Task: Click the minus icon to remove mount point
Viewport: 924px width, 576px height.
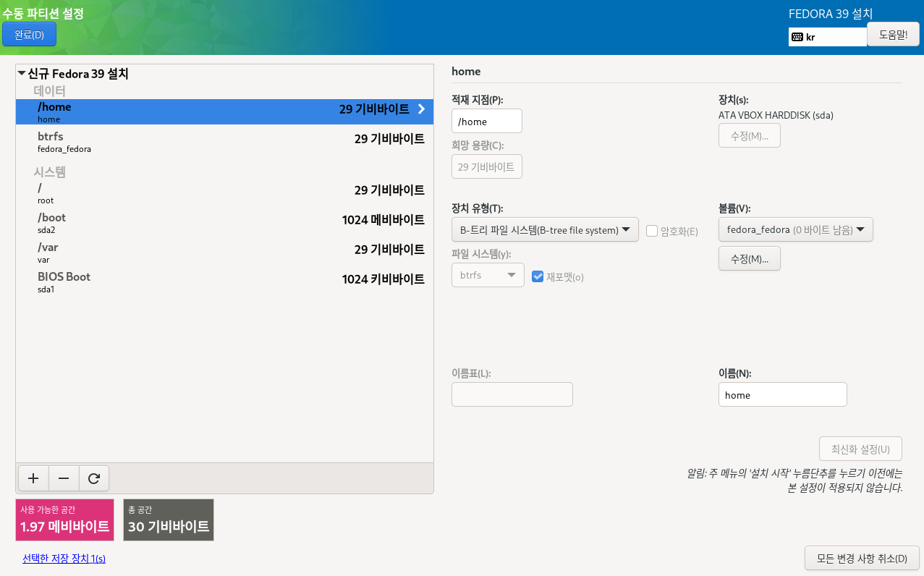Action: click(x=64, y=478)
